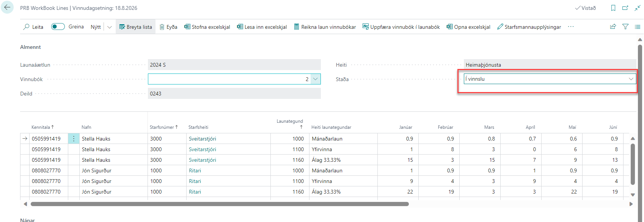The image size is (644, 222).
Task: Click the list view layout icon
Action: 638,27
